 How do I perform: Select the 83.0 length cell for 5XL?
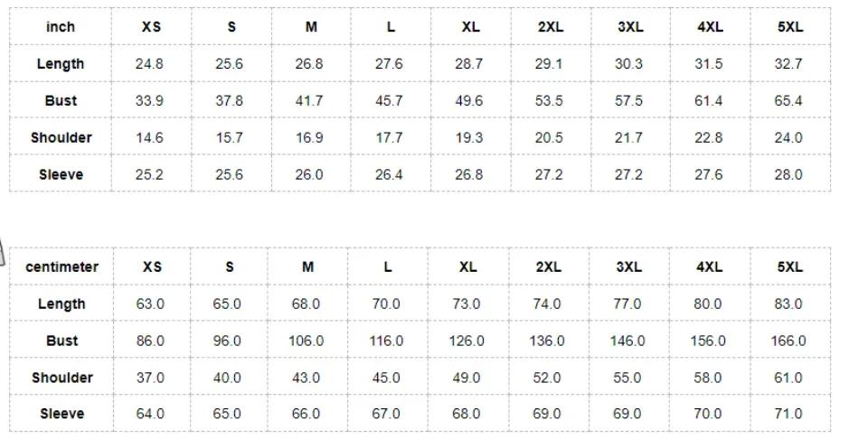(788, 304)
